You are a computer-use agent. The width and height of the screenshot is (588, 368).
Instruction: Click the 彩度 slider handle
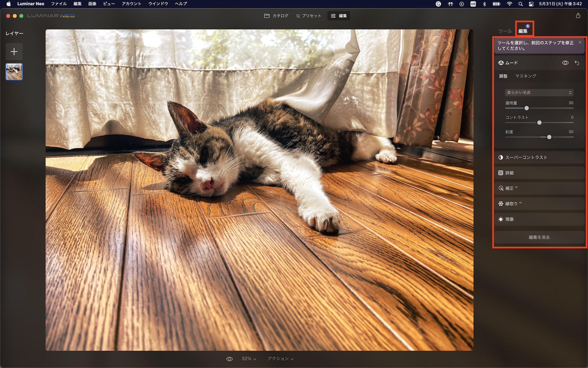pos(549,137)
